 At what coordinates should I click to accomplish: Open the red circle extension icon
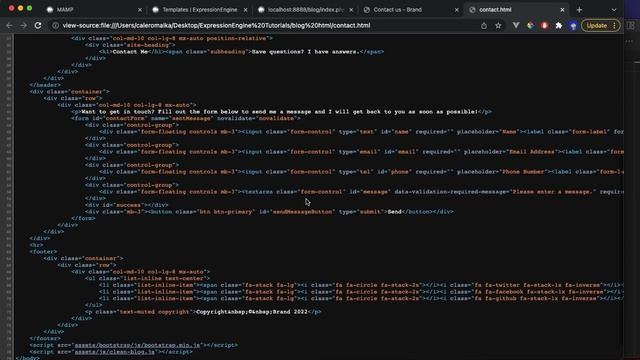tap(544, 25)
